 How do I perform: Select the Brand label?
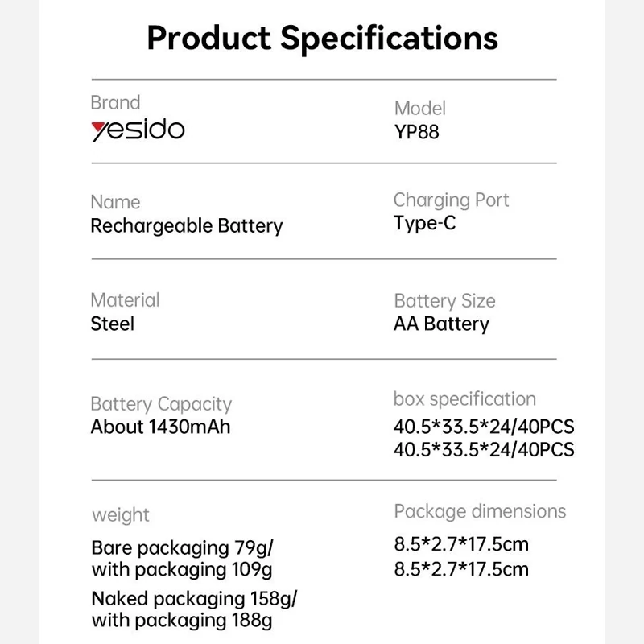[x=115, y=102]
